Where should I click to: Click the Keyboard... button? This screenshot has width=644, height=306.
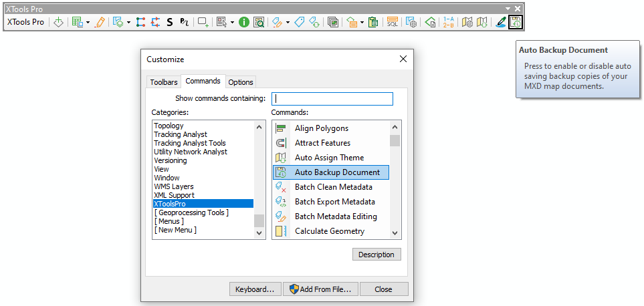pyautogui.click(x=255, y=289)
